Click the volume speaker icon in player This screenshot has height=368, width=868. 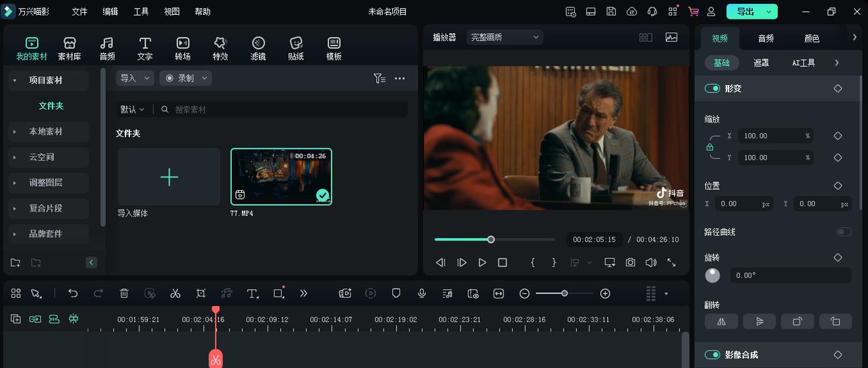651,262
